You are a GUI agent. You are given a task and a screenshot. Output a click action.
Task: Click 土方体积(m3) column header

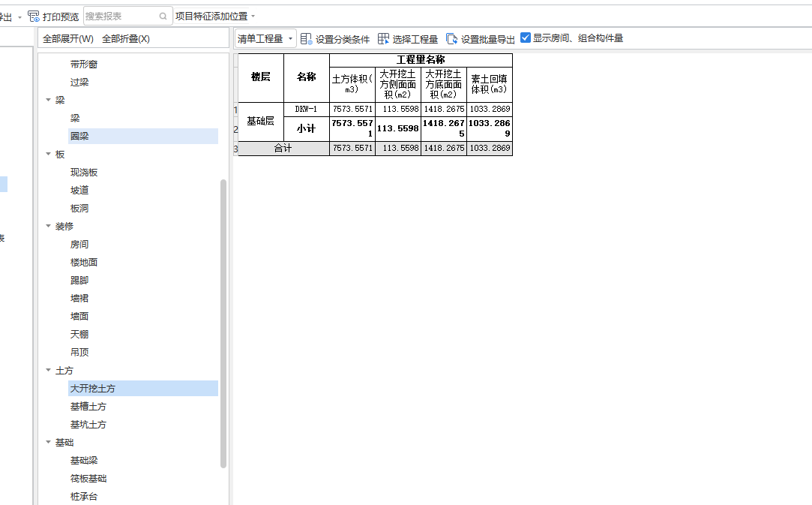[352, 85]
